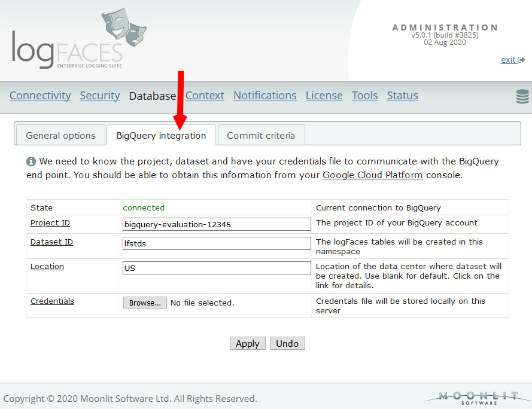This screenshot has height=409, width=532.
Task: Click the blue info icon
Action: click(x=31, y=161)
